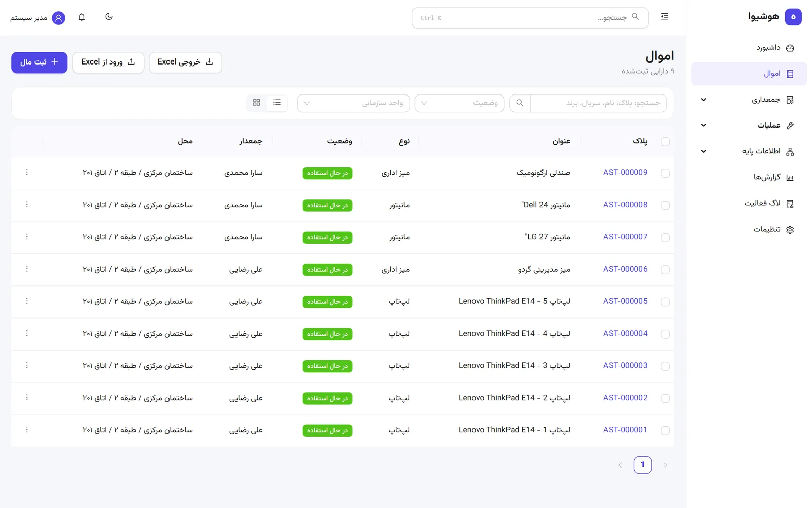
Task: Expand the اطلاعات پایه sidebar menu
Action: [749, 151]
